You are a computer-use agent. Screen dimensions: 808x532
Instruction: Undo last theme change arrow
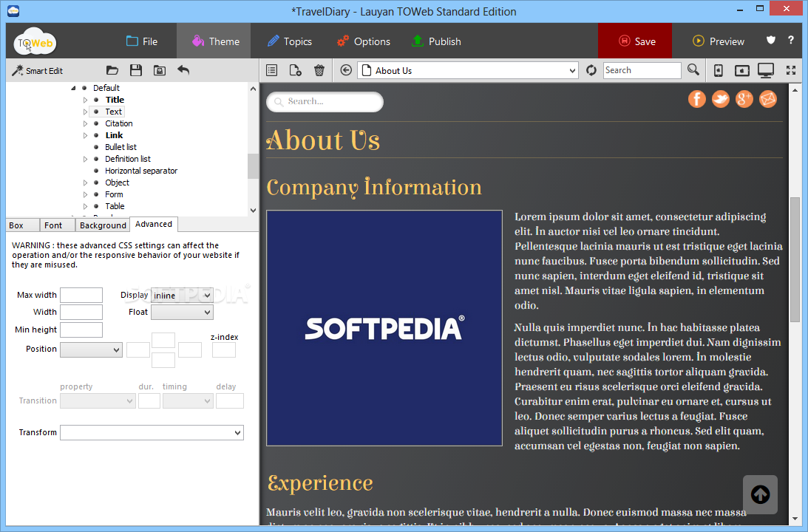tap(183, 70)
